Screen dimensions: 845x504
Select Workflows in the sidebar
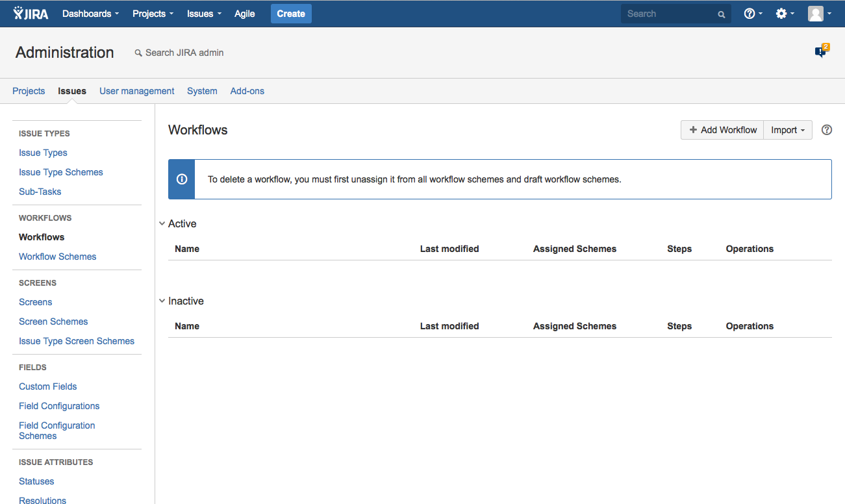click(42, 237)
